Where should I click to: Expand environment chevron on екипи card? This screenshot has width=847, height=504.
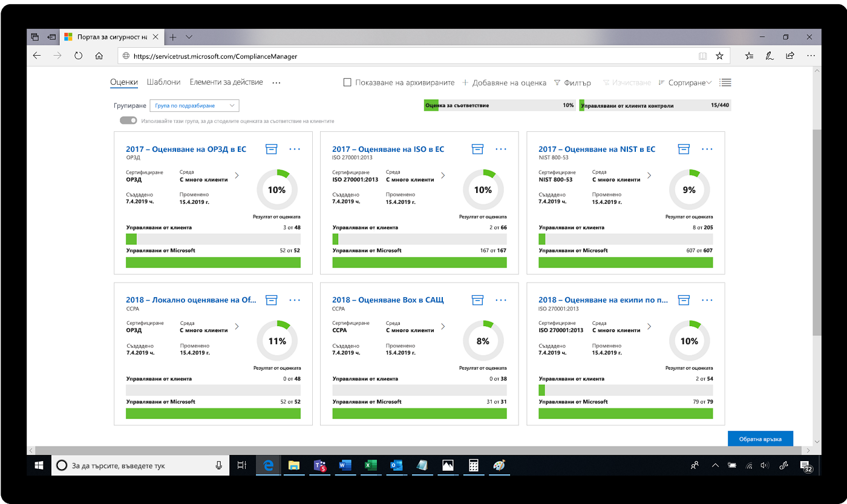coord(649,326)
